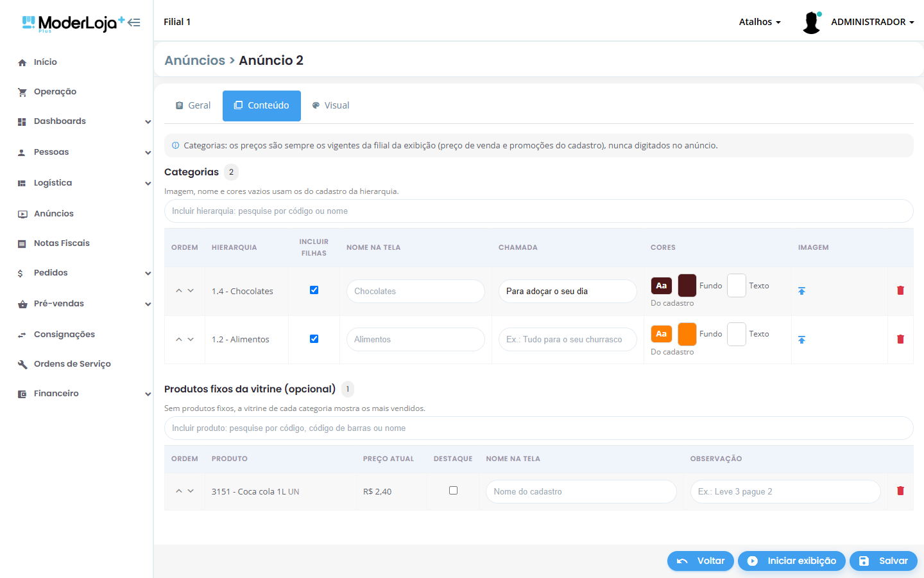924x578 pixels.
Task: Pick the Alimentos text color swatch
Action: [x=737, y=334]
